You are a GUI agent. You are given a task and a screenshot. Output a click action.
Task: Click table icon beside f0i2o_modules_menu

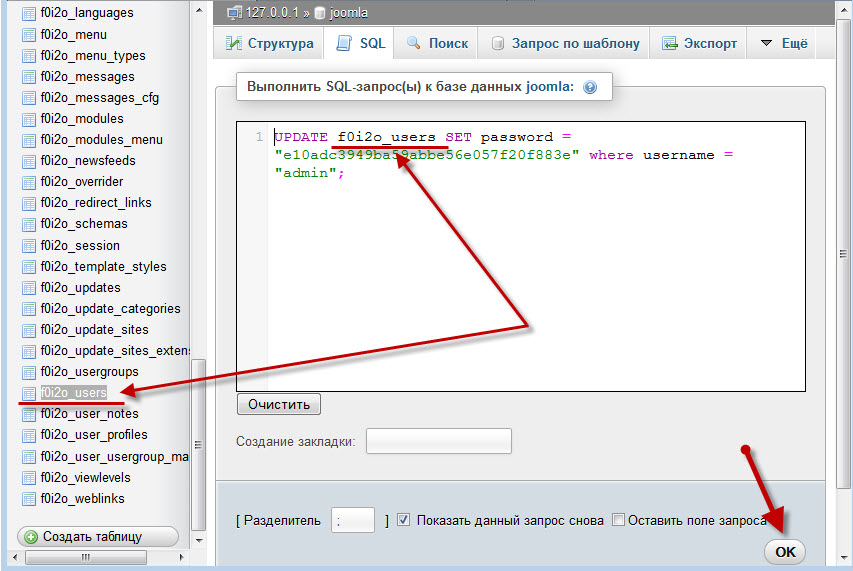[x=29, y=141]
